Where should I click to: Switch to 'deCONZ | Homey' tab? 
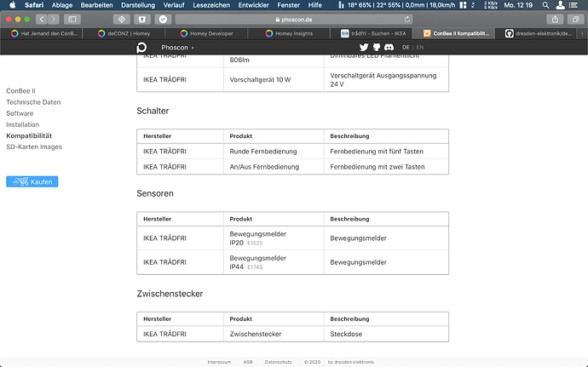pos(124,33)
